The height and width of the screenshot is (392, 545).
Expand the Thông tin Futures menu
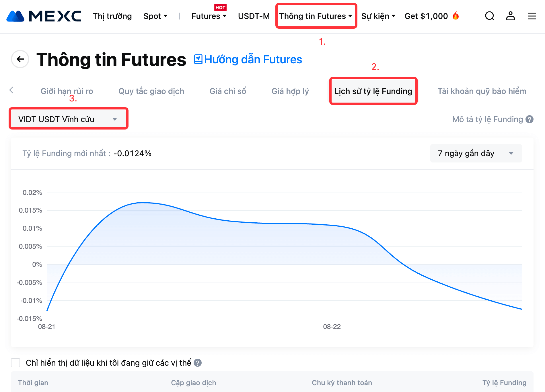pos(316,16)
